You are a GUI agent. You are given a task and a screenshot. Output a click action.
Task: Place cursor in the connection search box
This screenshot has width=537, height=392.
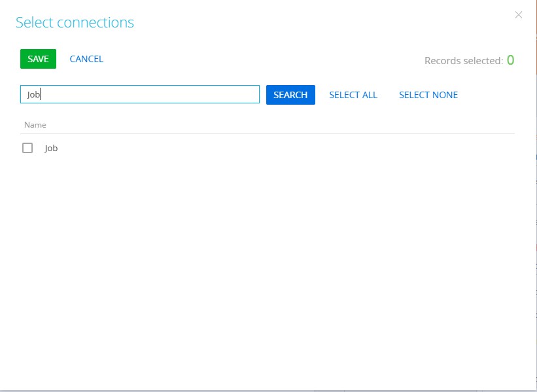coord(140,95)
